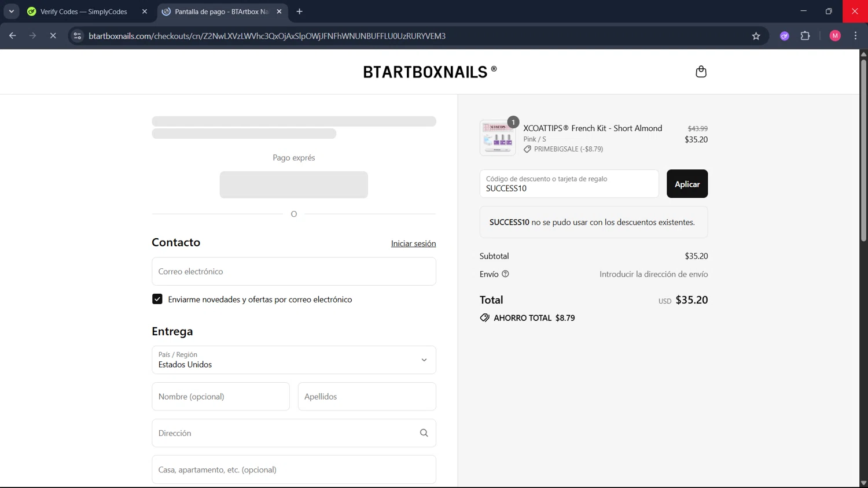Click the Aplicar discount button

pyautogui.click(x=687, y=184)
